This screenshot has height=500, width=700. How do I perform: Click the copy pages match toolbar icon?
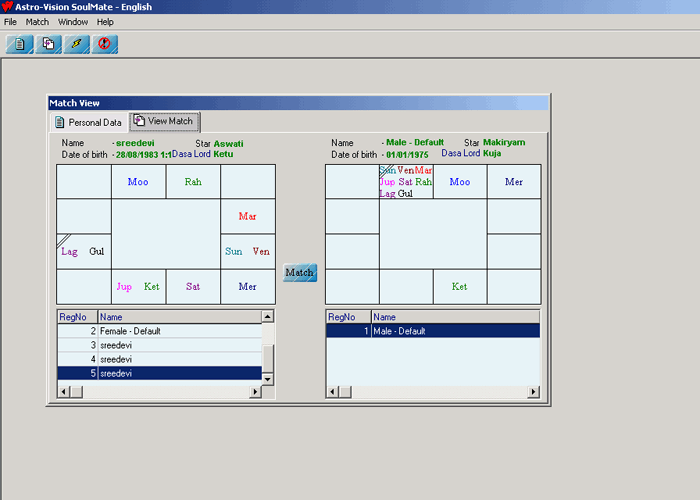click(48, 44)
